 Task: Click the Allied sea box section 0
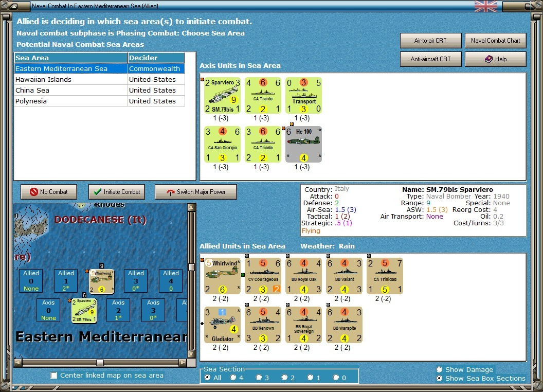pyautogui.click(x=31, y=281)
